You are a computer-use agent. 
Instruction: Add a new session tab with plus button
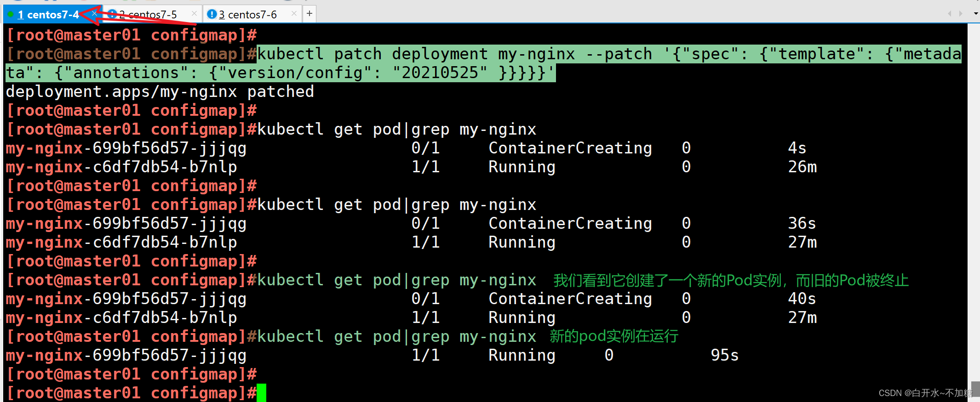click(x=309, y=14)
